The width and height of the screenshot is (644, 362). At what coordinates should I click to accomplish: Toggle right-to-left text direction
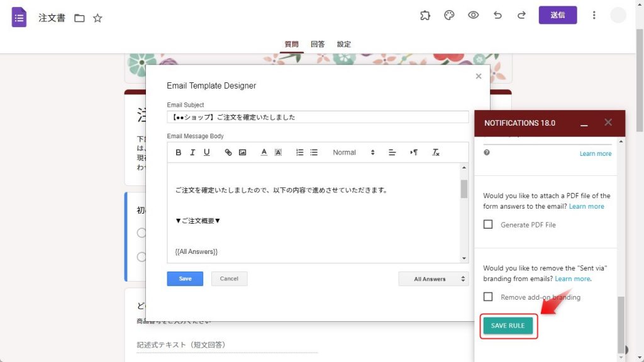(x=414, y=152)
